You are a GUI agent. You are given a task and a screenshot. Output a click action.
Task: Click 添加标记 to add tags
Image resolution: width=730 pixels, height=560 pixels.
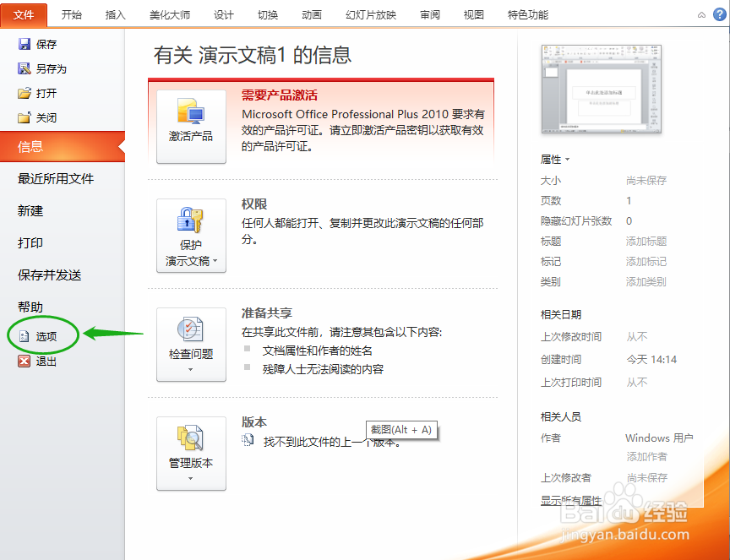click(x=646, y=262)
